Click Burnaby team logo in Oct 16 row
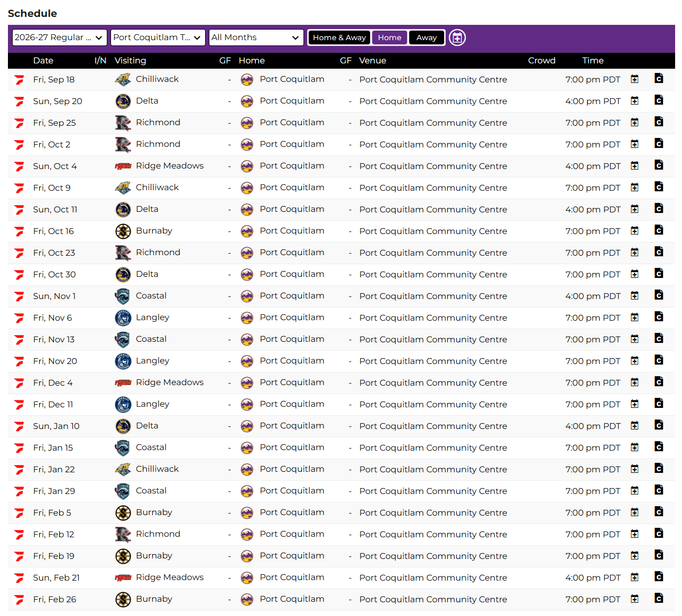682x616 pixels. tap(123, 231)
